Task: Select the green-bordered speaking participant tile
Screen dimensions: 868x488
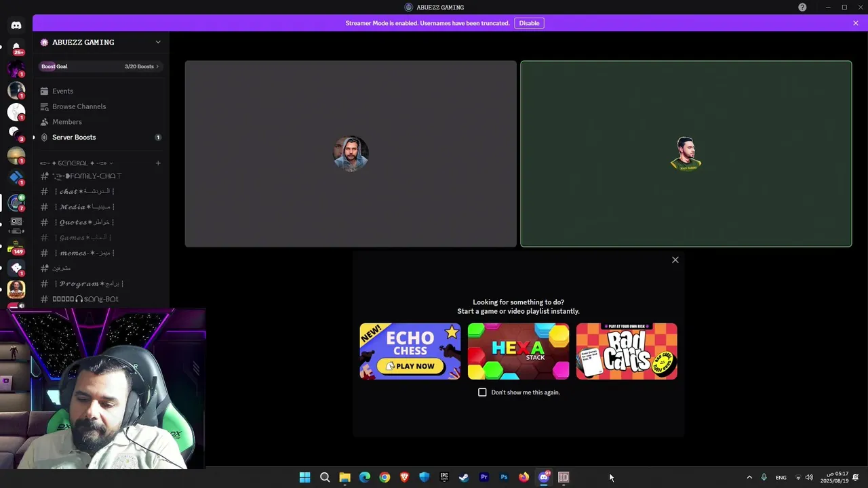Action: [x=686, y=154]
